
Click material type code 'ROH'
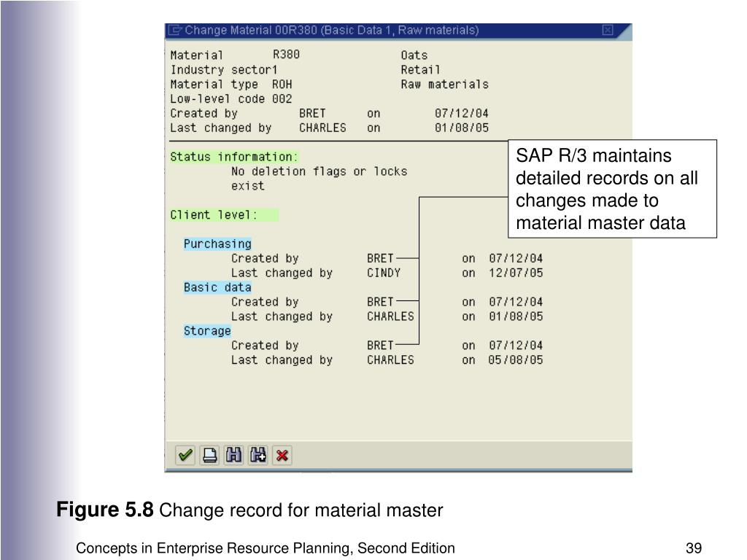click(282, 85)
